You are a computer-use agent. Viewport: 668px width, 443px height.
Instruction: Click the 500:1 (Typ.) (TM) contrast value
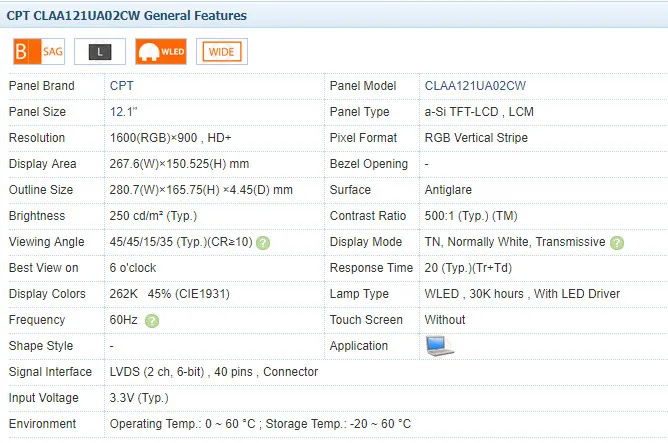(x=471, y=216)
